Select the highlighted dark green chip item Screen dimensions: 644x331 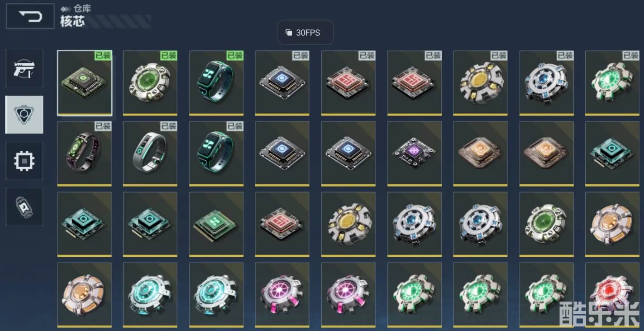(85, 83)
